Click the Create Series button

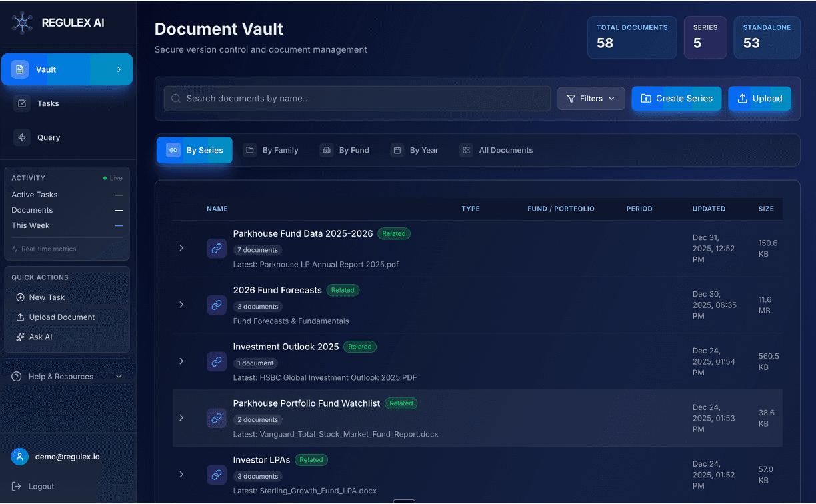pos(676,98)
